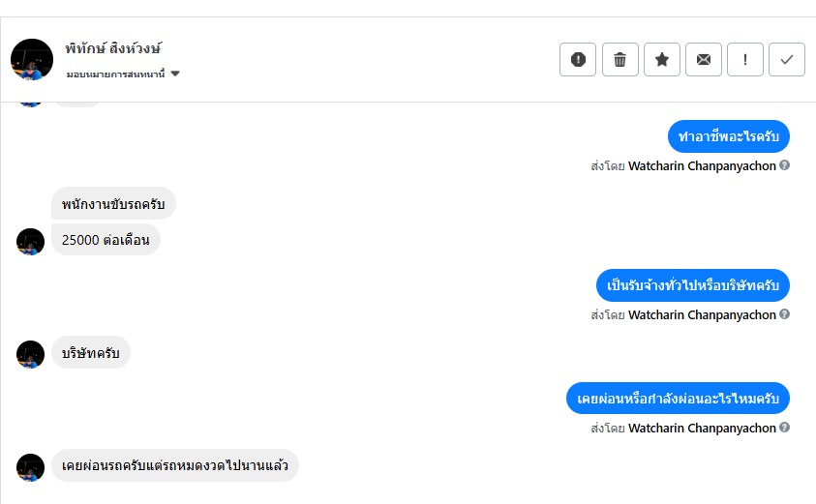Click avatar beside the 'บริษัทครับ' message

(x=31, y=354)
